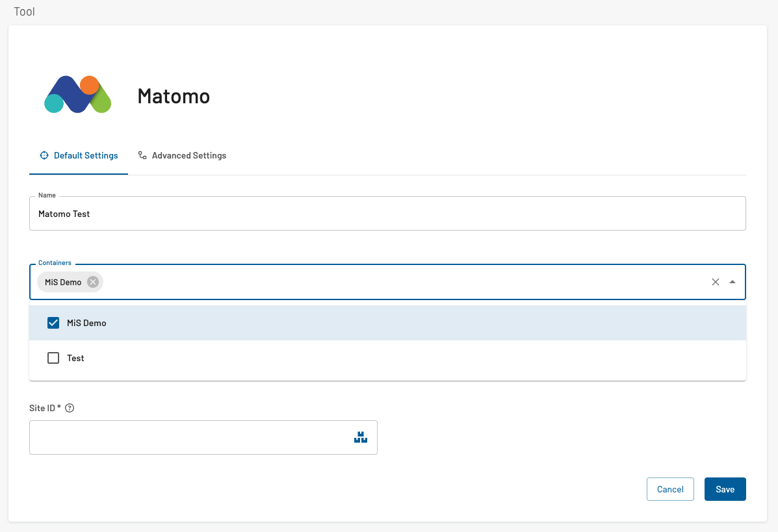Viewport: 778px width, 532px height.
Task: Click the Test option label
Action: [75, 358]
